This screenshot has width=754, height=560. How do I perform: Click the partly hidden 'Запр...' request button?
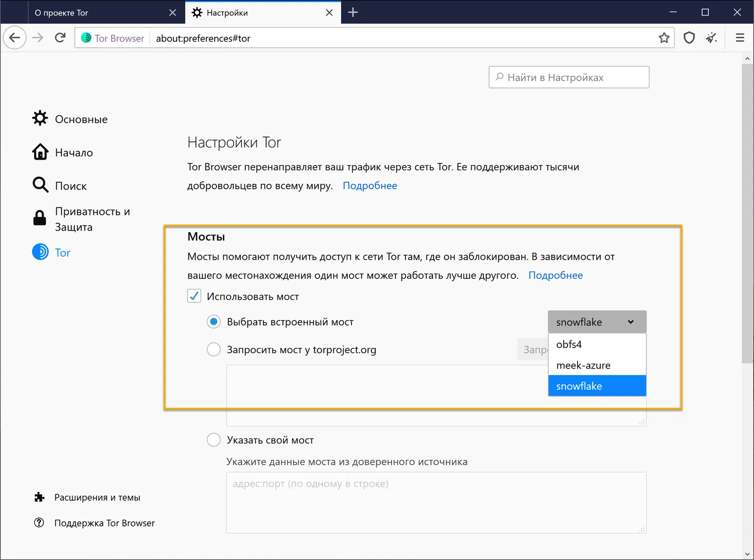[533, 350]
